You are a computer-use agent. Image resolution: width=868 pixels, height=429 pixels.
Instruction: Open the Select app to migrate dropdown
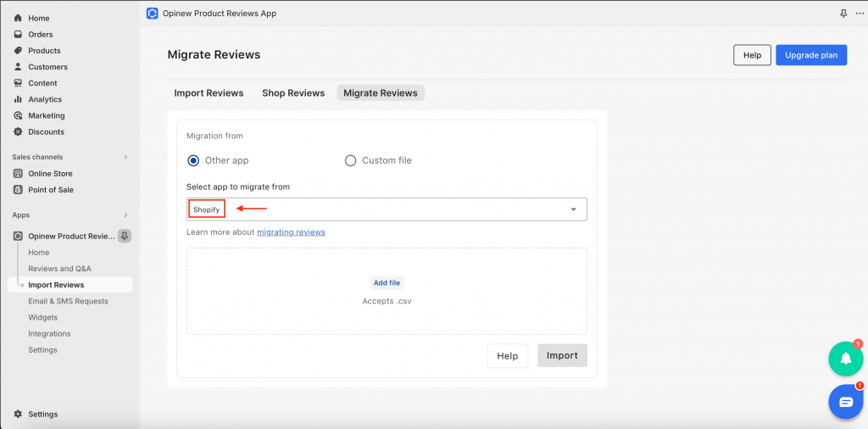point(387,209)
